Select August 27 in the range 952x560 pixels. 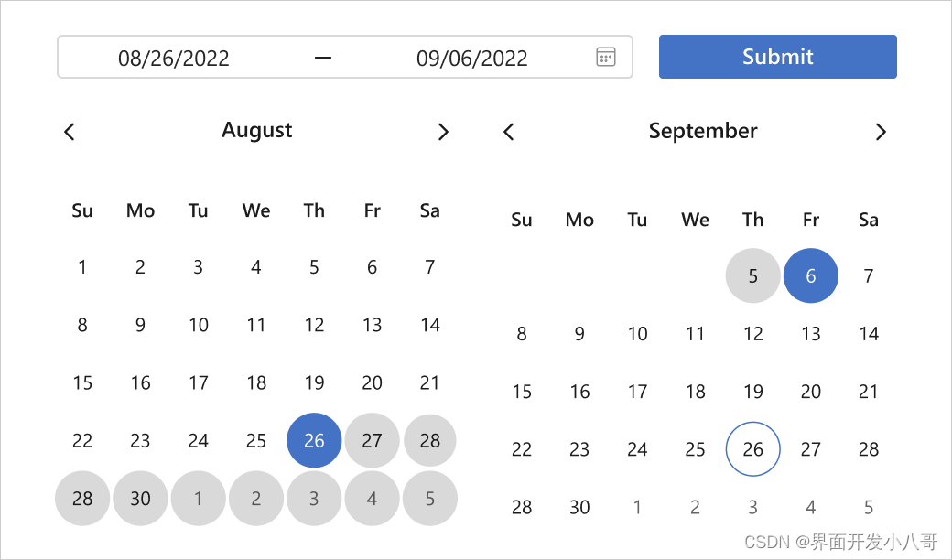(x=372, y=441)
